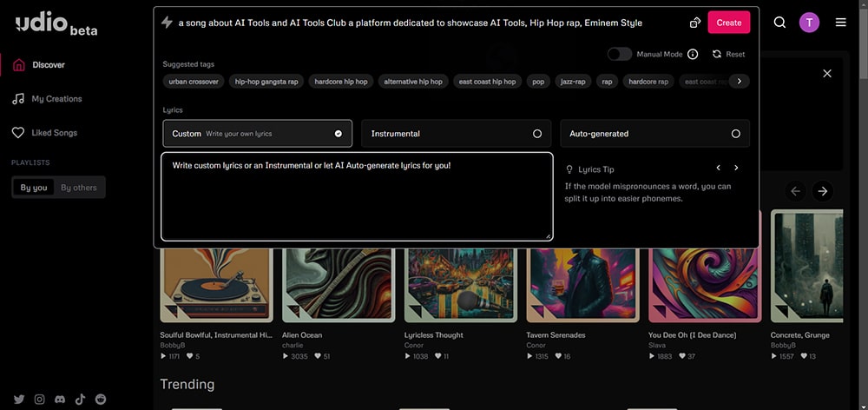Open the Lyricless Thought song title
The width and height of the screenshot is (868, 410).
433,335
